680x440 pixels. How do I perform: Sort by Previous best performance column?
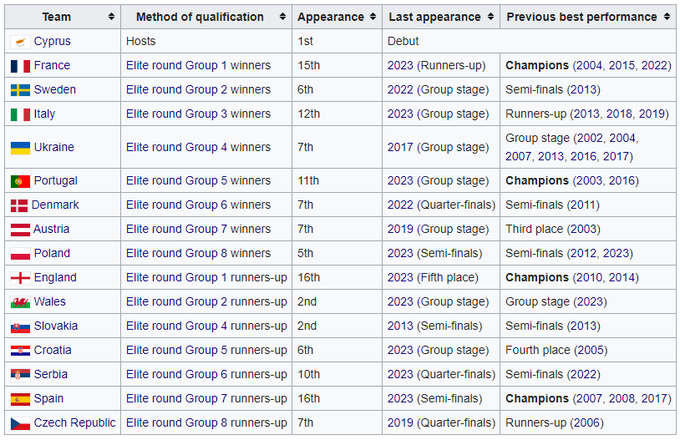[667, 17]
